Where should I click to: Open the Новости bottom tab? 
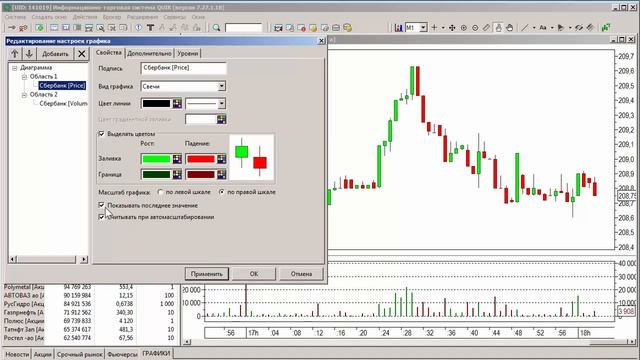pyautogui.click(x=17, y=354)
